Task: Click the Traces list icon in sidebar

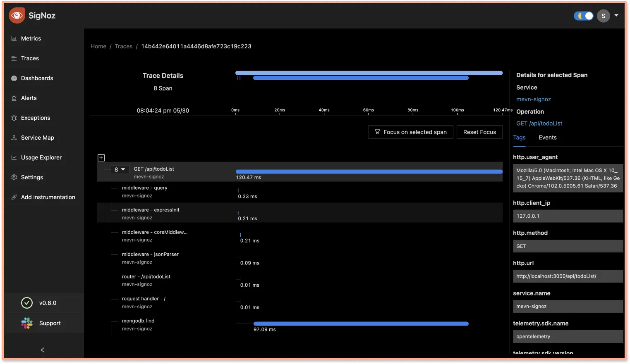Action: pyautogui.click(x=14, y=58)
